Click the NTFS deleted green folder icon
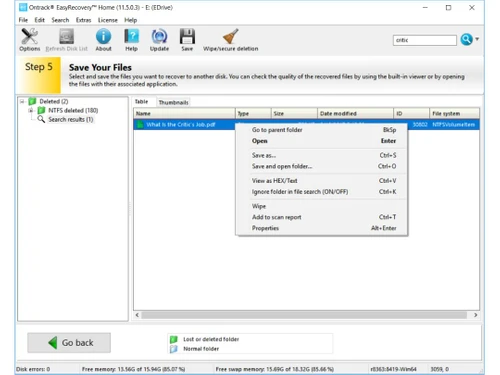The height and width of the screenshot is (375, 500). click(x=41, y=110)
